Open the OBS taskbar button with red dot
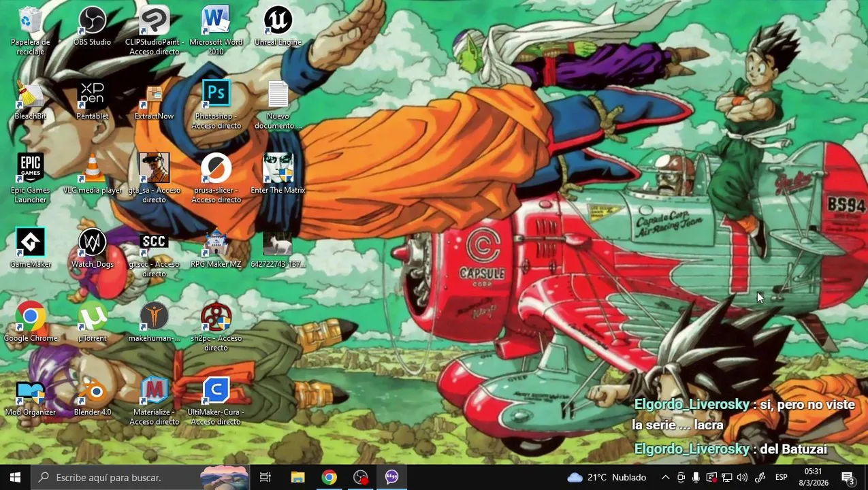The width and height of the screenshot is (868, 490). pyautogui.click(x=360, y=477)
